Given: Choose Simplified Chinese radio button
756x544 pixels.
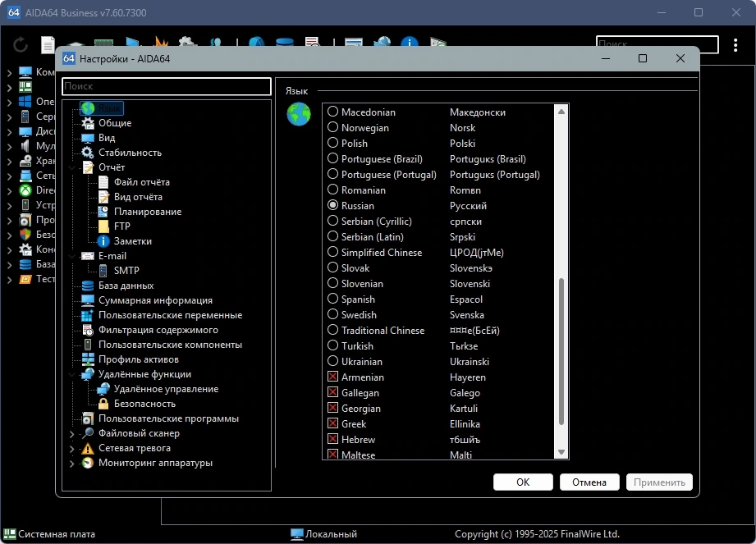Looking at the screenshot, I should tap(332, 252).
